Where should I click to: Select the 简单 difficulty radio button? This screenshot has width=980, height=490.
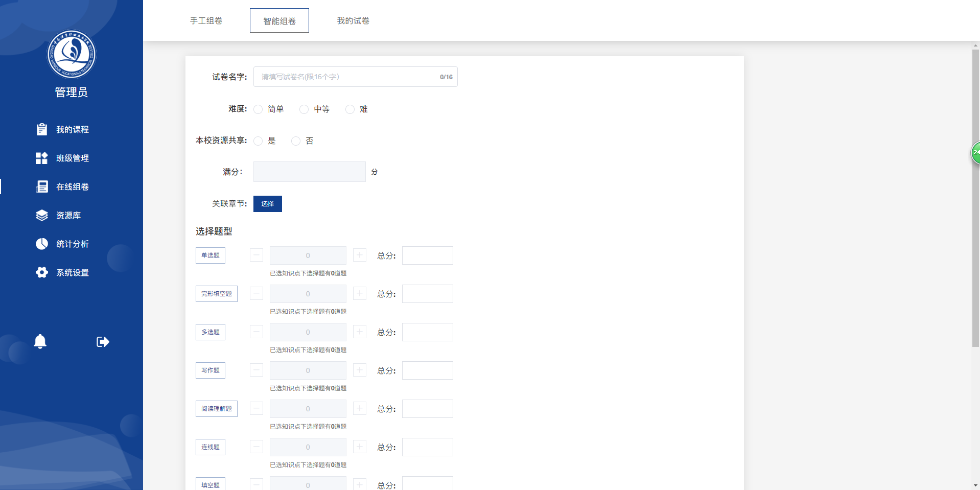click(259, 109)
